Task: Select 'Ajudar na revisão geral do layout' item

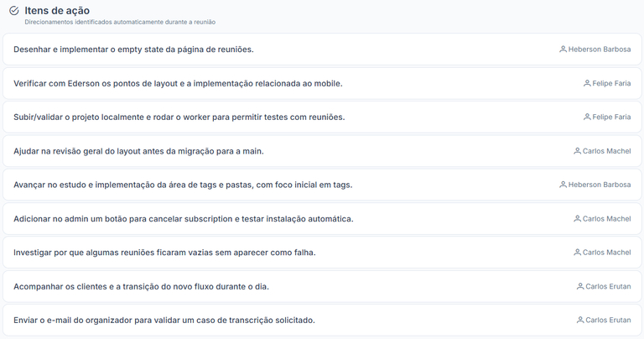Action: [322, 151]
